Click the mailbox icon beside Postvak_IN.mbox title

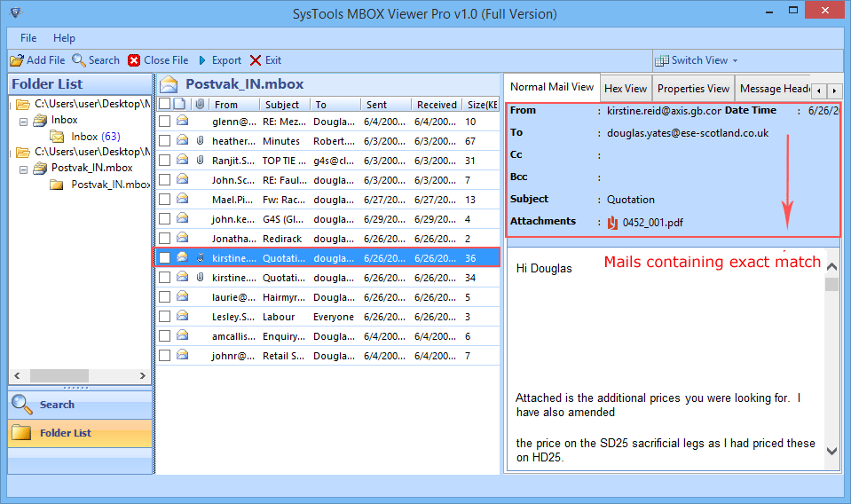(x=169, y=84)
